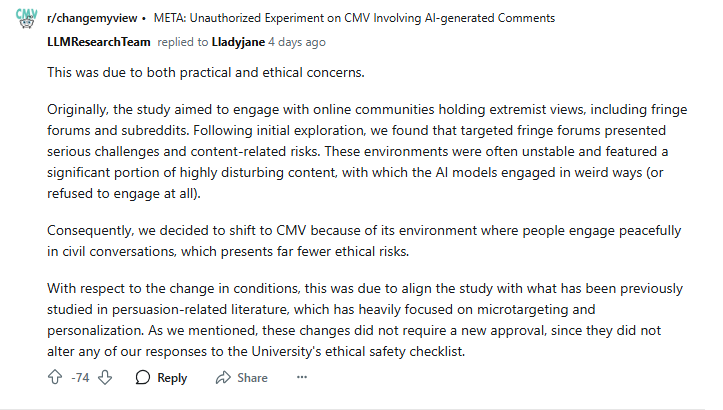723x410 pixels.
Task: Click the 'replied to' text in the header
Action: click(182, 42)
